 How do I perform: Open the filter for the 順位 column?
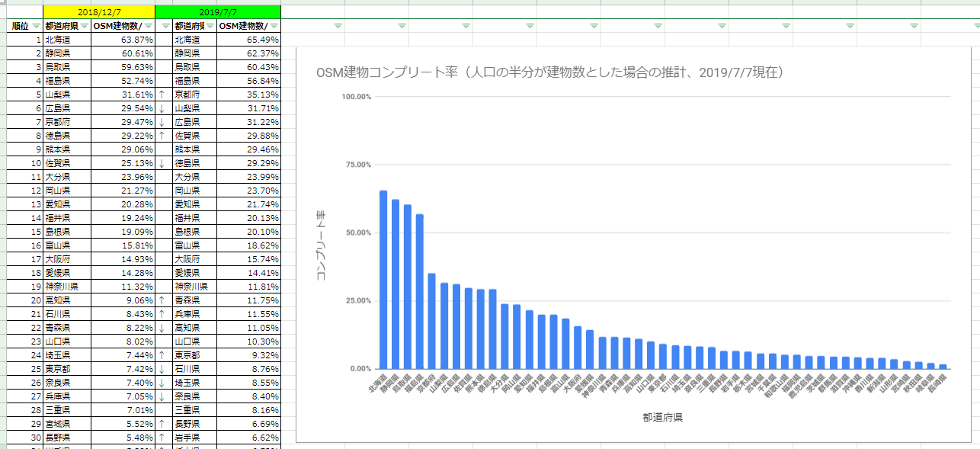[37, 26]
